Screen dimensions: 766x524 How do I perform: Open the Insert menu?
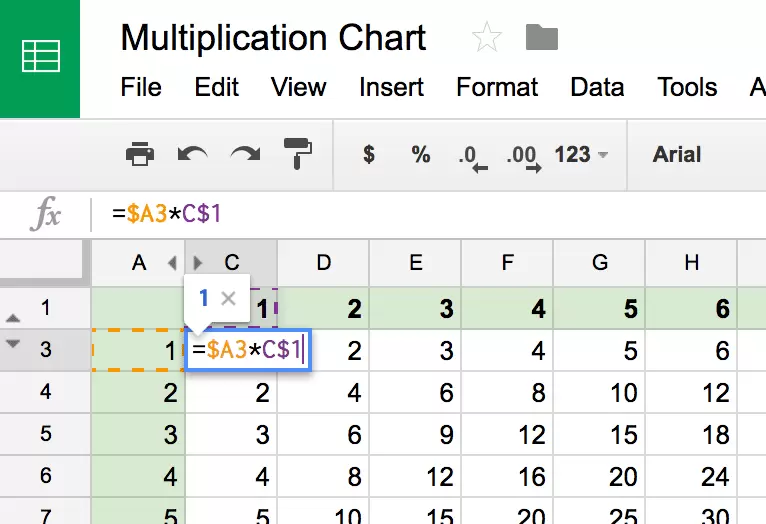point(391,87)
